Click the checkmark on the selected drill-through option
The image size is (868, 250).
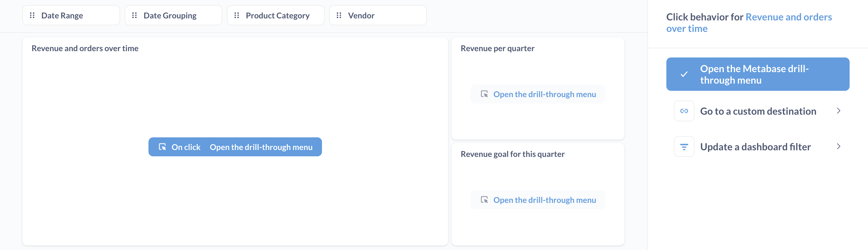pyautogui.click(x=683, y=74)
